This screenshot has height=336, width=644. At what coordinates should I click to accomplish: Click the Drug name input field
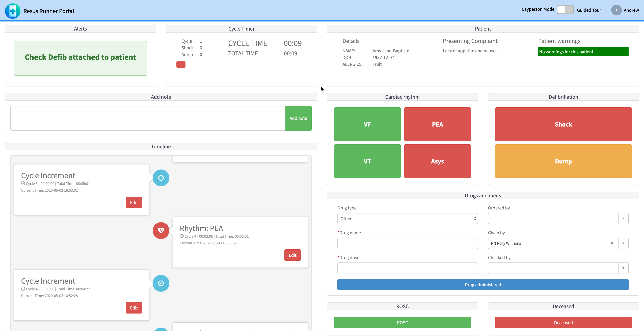pos(407,243)
